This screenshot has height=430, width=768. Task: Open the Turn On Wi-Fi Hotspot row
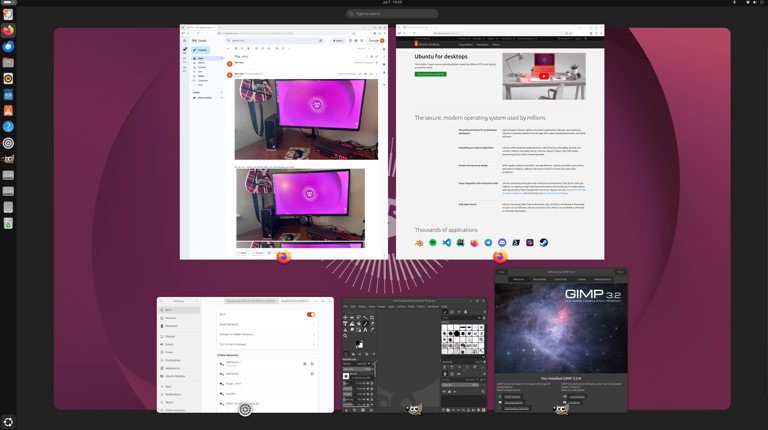pyautogui.click(x=266, y=344)
